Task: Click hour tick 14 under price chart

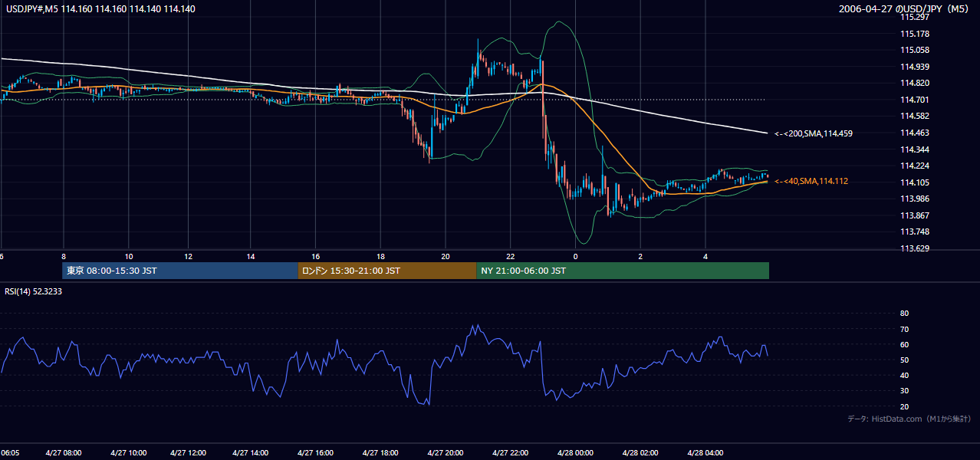Action: click(x=251, y=256)
